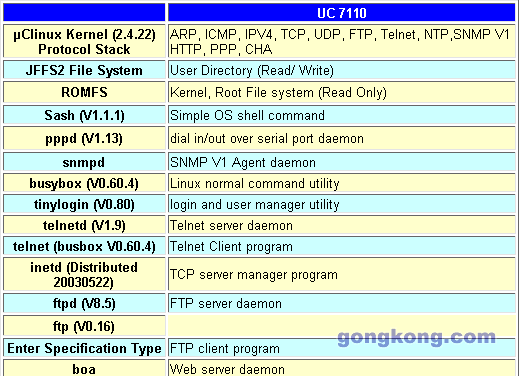Select the telnetd (V1.9) cell
Screen dimensions: 519x376
pos(84,225)
